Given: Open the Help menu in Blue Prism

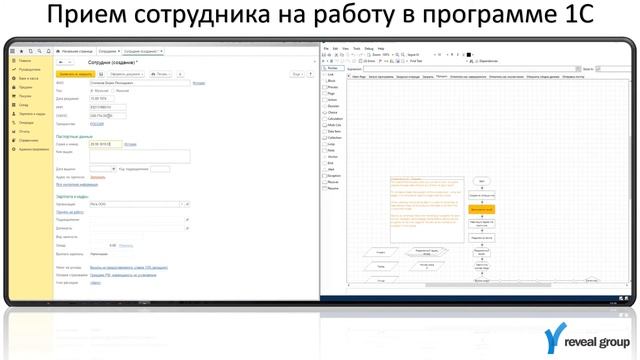Looking at the screenshot, I should (x=381, y=49).
